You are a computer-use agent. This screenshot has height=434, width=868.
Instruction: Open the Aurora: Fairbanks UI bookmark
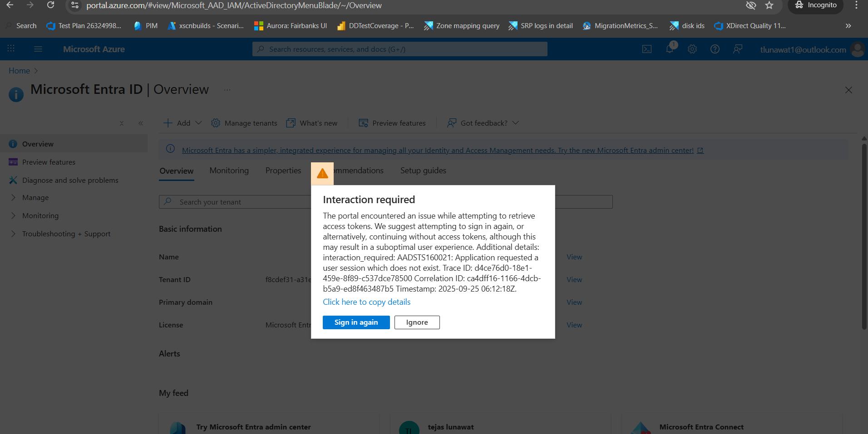pos(291,26)
